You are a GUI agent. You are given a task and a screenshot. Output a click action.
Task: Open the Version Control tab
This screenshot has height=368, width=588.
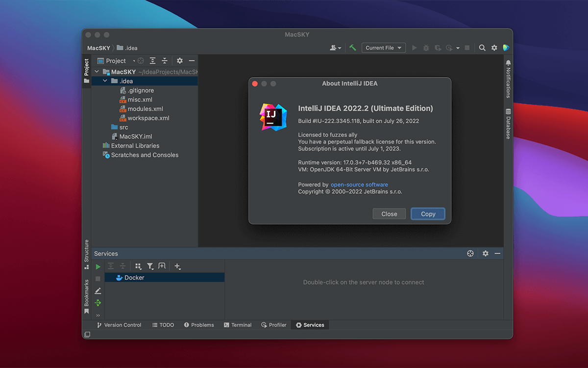[119, 325]
